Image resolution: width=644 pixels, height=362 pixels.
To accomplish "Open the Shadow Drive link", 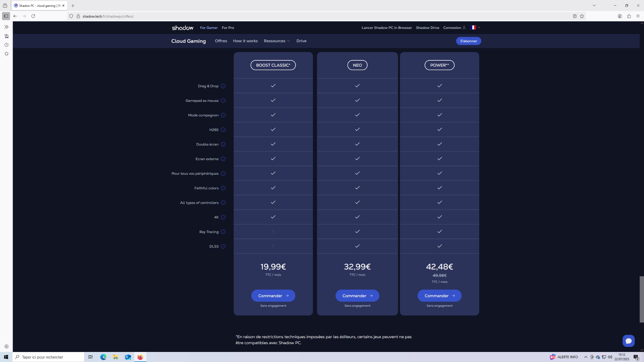I will (427, 28).
